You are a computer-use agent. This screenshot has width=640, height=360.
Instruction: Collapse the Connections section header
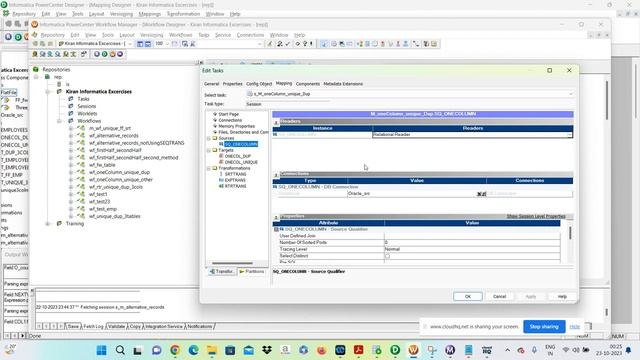(276, 174)
